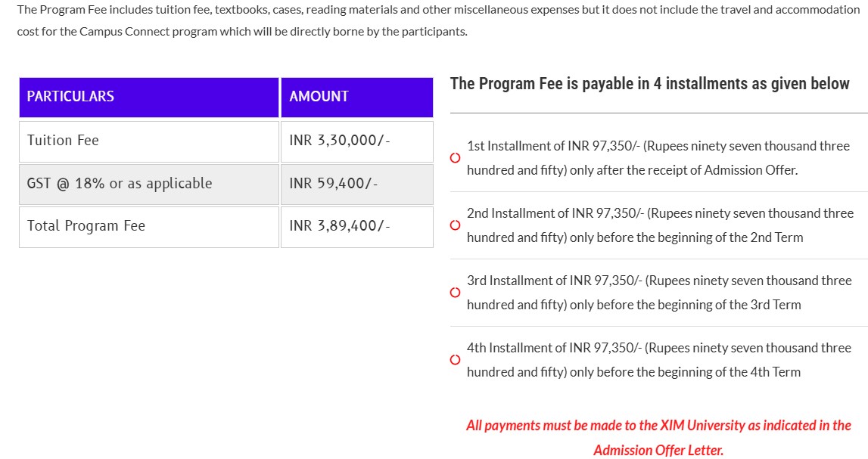Click the INR 59,400/- amount cell

coord(333,184)
